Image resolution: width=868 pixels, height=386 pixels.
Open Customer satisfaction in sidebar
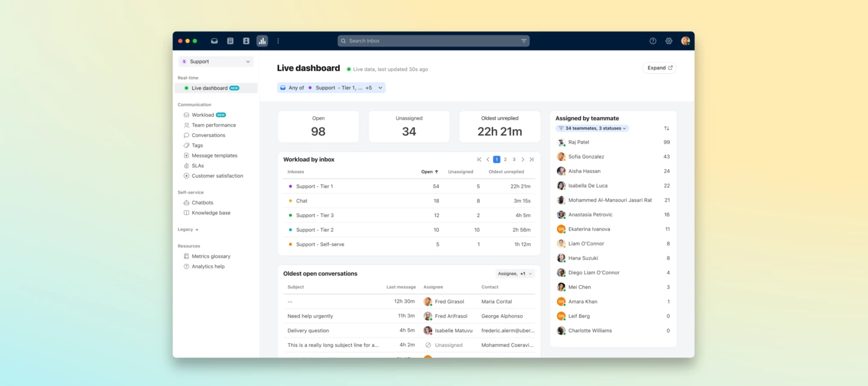(x=213, y=176)
